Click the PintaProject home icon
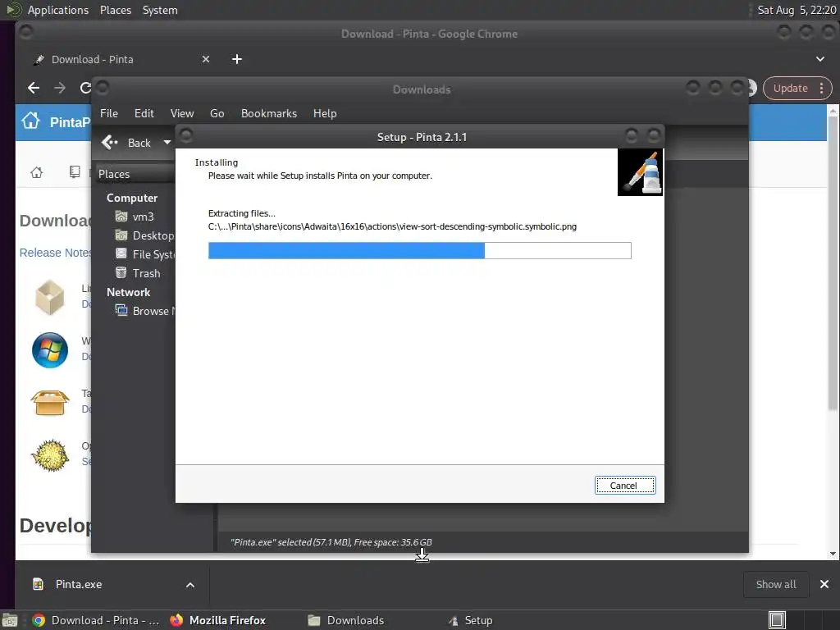Viewport: 840px width, 630px height. click(x=30, y=121)
